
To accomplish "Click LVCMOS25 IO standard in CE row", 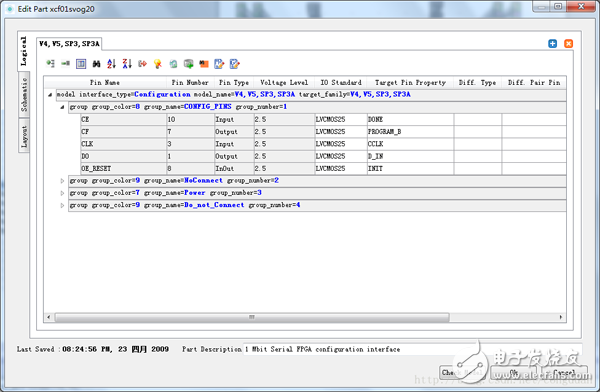I will 341,119.
